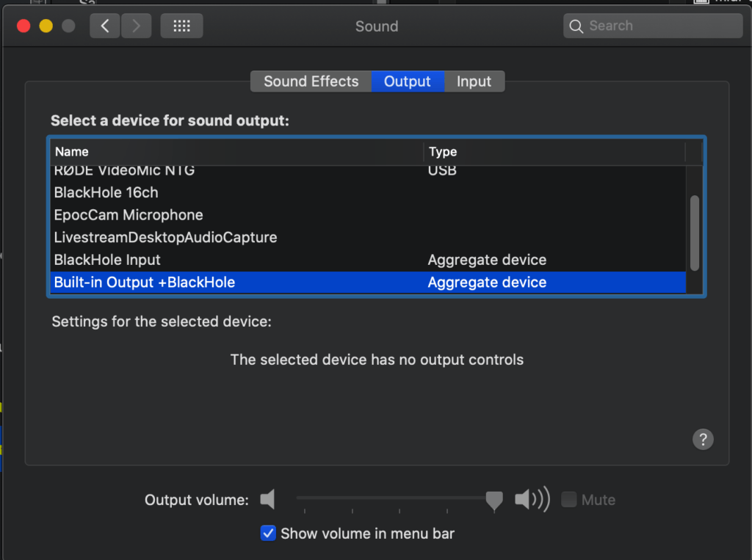Click the magnifying glass search icon
Screen dimensions: 752x560
(x=576, y=26)
